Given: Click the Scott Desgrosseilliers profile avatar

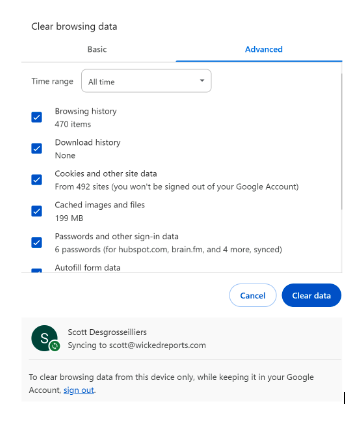Looking at the screenshot, I should coord(44,338).
